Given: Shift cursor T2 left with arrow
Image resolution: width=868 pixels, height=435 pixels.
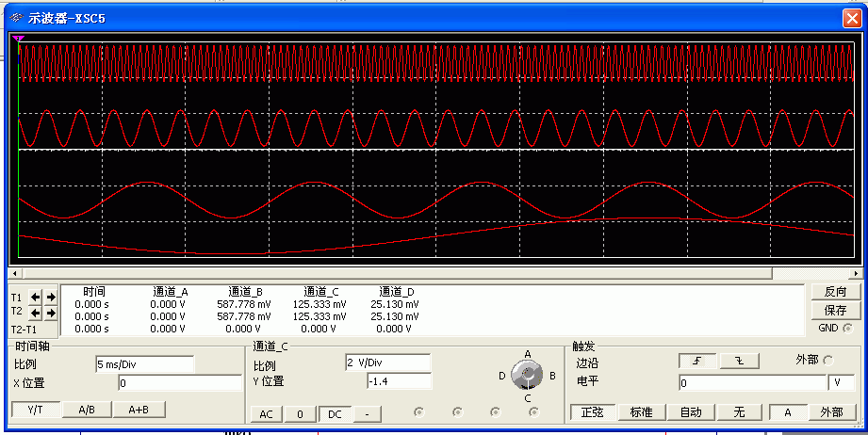Looking at the screenshot, I should point(36,313).
